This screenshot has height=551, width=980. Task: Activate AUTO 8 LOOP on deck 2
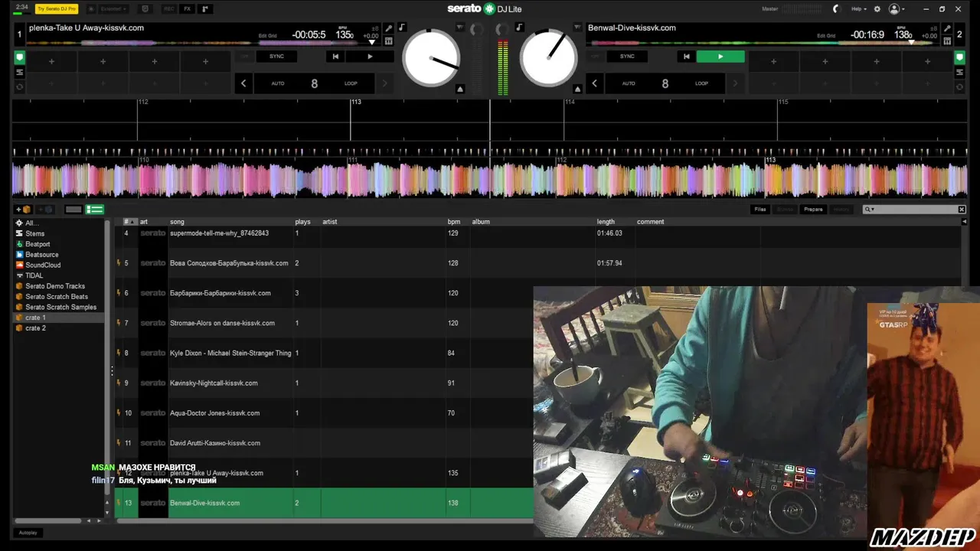(665, 83)
